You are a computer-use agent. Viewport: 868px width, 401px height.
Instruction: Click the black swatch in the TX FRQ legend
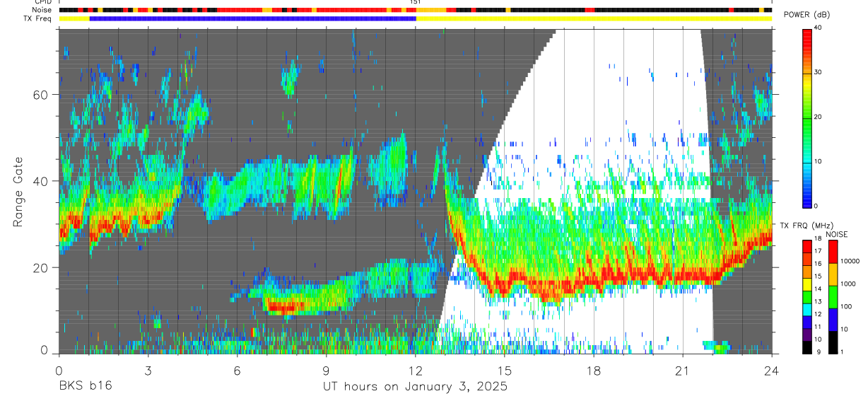point(807,346)
